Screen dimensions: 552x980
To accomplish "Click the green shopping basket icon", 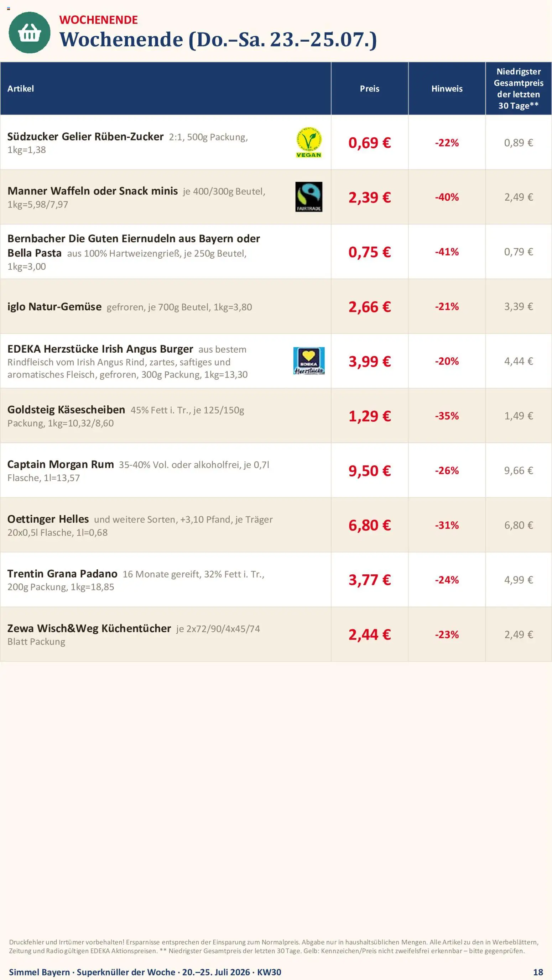I will tap(29, 33).
